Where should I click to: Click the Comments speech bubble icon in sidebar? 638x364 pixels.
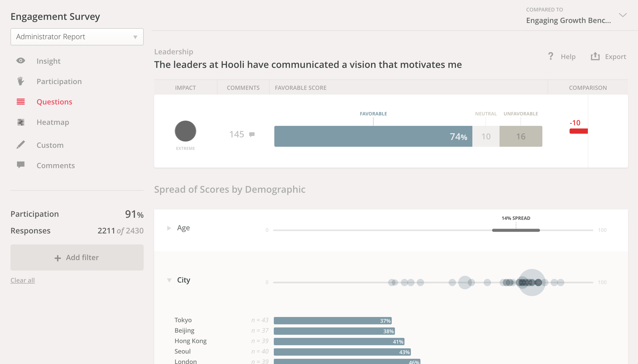coord(21,165)
